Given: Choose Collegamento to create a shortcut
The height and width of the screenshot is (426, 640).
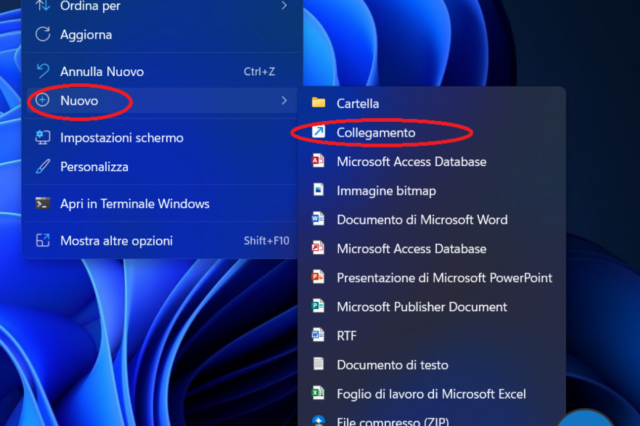Looking at the screenshot, I should [x=432, y=133].
